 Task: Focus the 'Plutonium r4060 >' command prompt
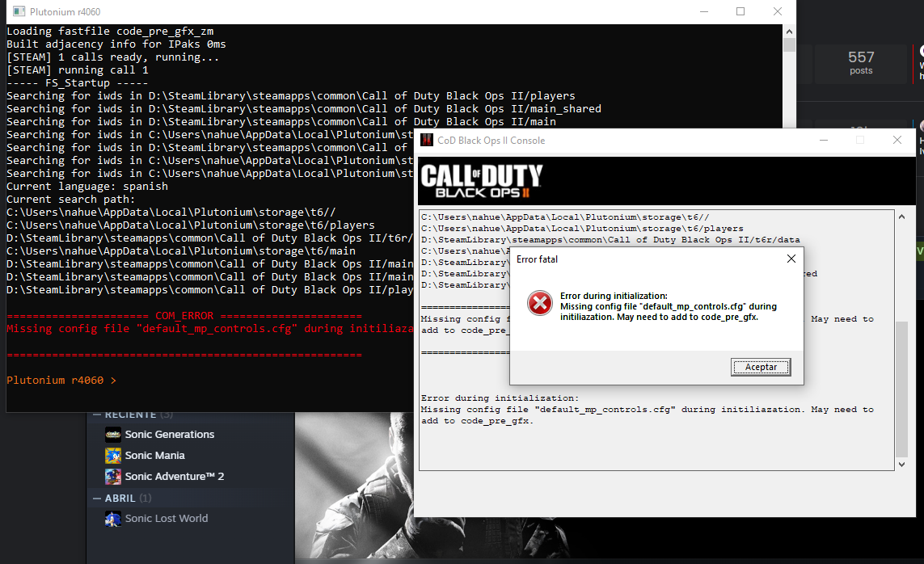[x=61, y=381]
